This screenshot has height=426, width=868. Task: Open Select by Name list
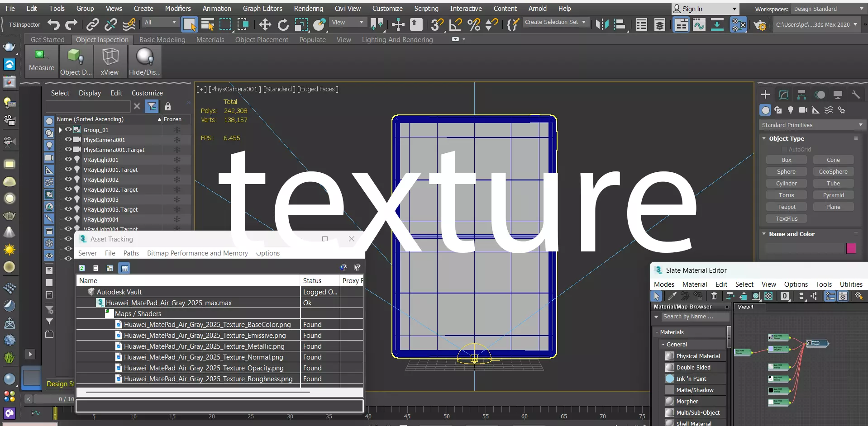[x=208, y=24]
